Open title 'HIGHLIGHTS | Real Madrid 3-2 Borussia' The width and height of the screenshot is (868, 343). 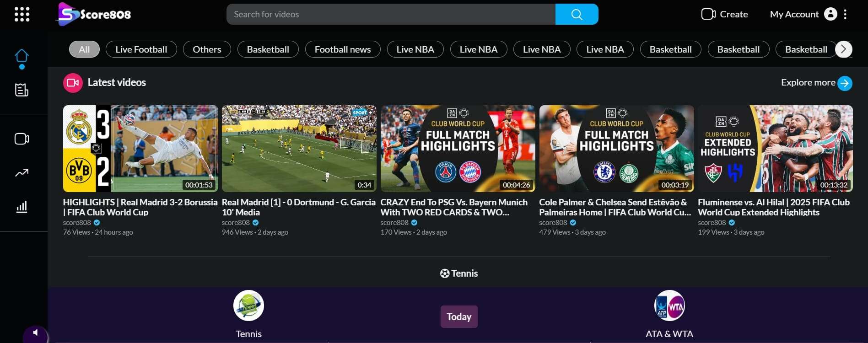point(140,207)
